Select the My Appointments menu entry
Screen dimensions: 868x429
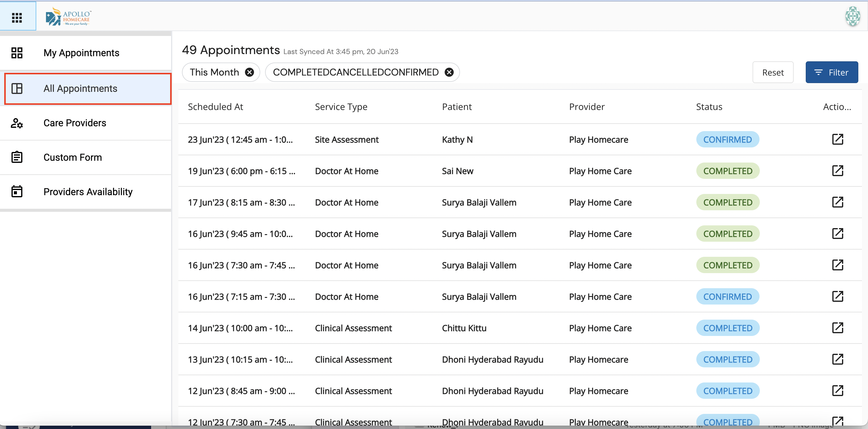(81, 53)
